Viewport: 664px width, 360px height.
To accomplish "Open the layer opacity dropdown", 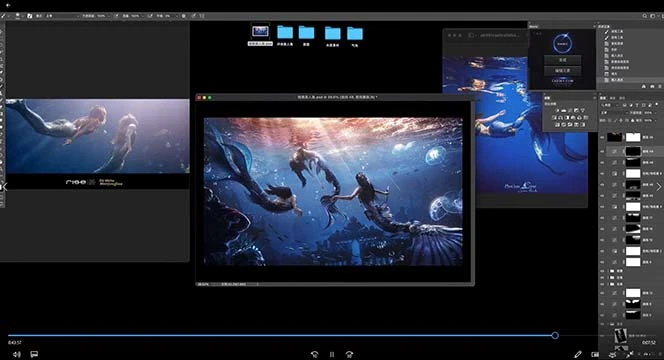I will [650, 113].
